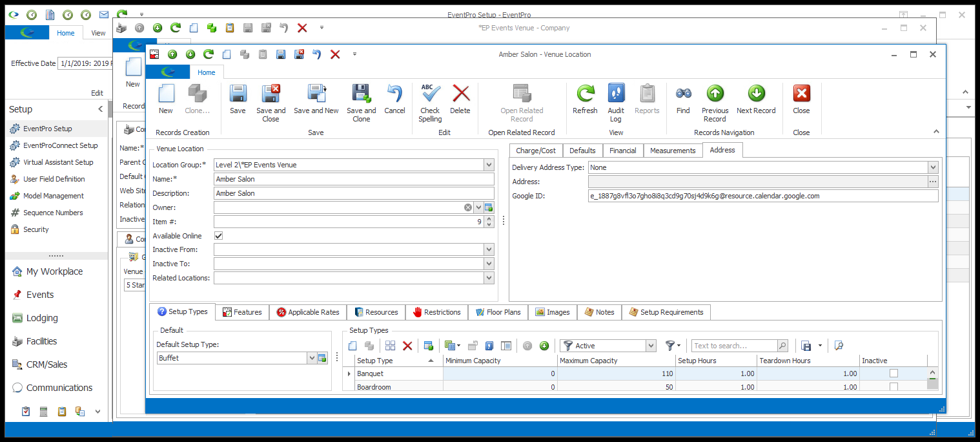Viewport: 980px width, 442px height.
Task: Click the new row icon in Setup Types grid toolbar
Action: pos(353,346)
